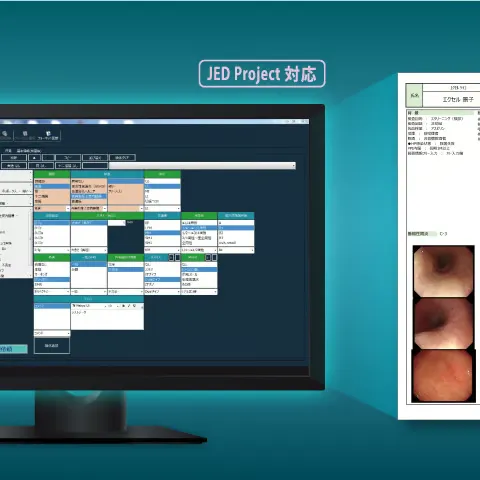Expand the Dual type combo box below list
The image size is (480, 480).
[x=162, y=292]
